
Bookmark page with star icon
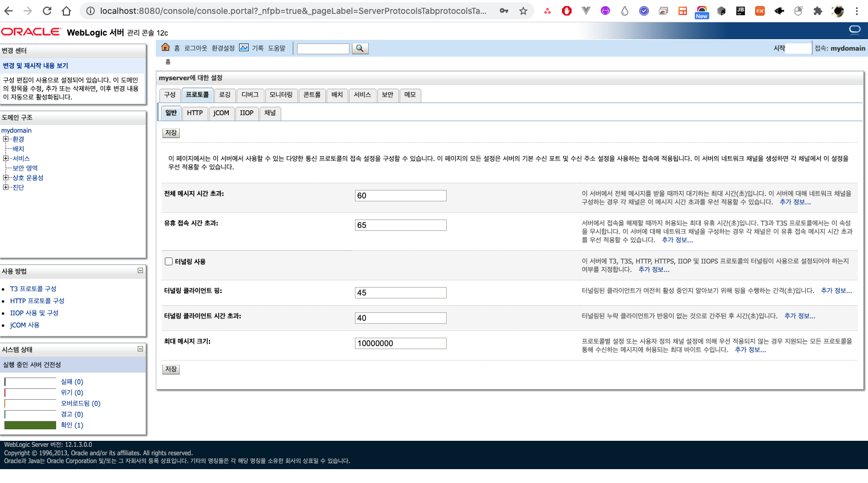click(523, 11)
